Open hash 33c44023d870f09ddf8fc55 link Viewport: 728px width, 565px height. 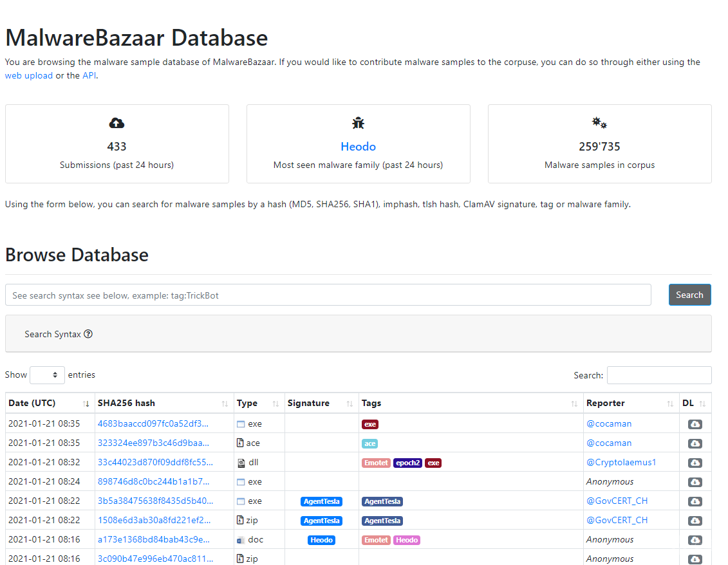click(155, 463)
